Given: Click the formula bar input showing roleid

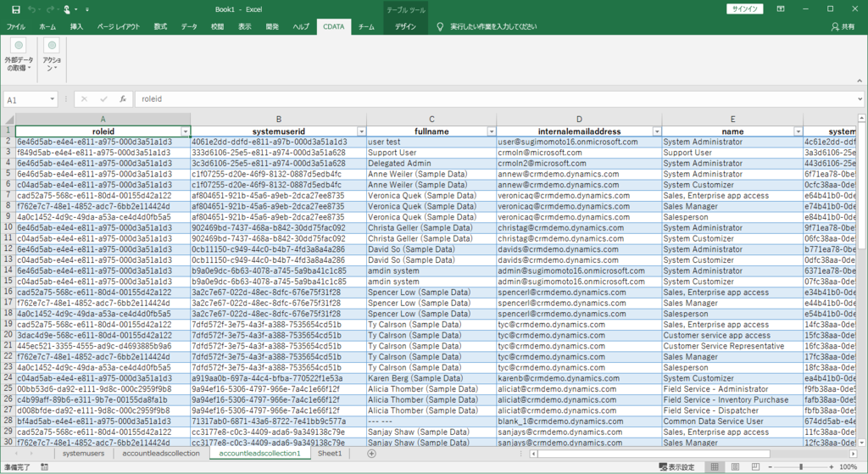Looking at the screenshot, I should tap(495, 99).
